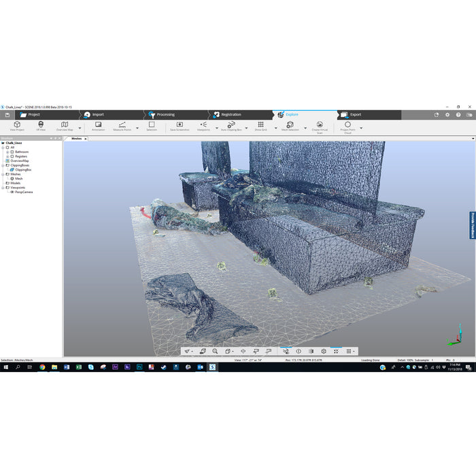The width and height of the screenshot is (476, 476).
Task: Open the settings gear in header
Action: [x=447, y=115]
